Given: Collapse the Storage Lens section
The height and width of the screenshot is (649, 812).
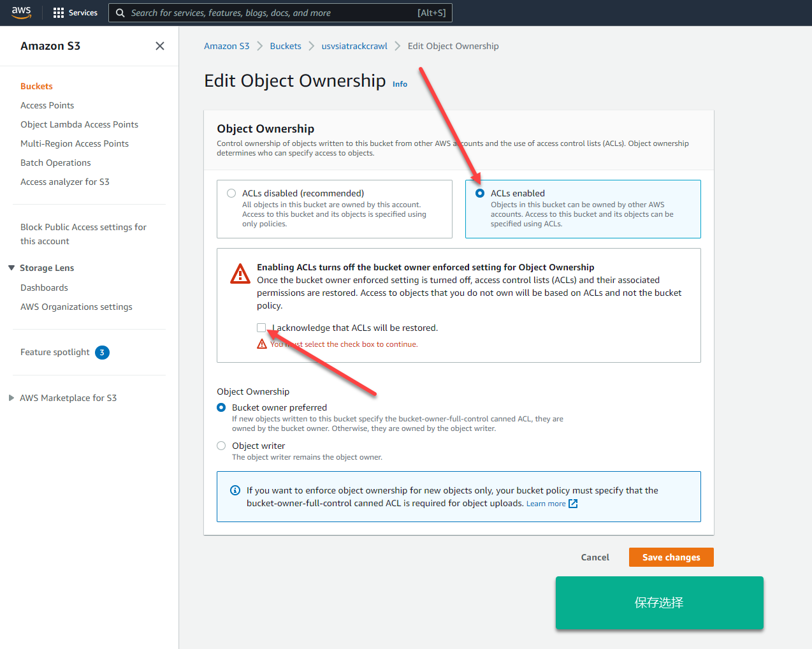Looking at the screenshot, I should coord(11,268).
